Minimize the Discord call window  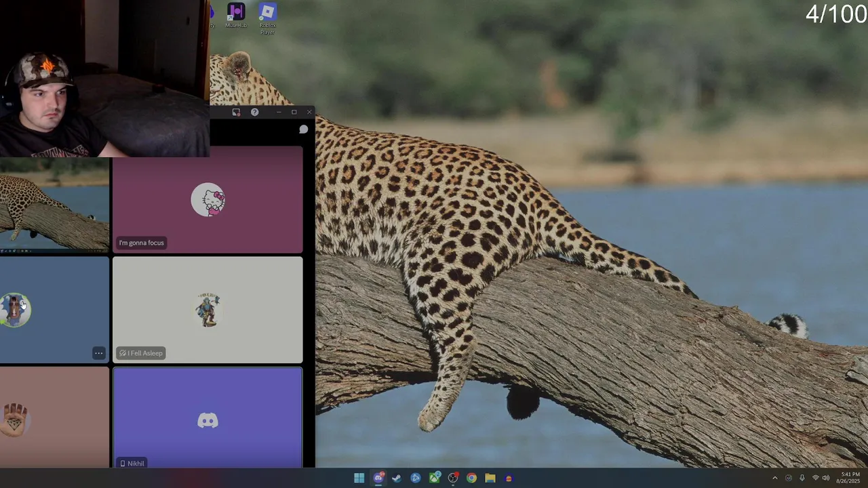[x=278, y=112]
